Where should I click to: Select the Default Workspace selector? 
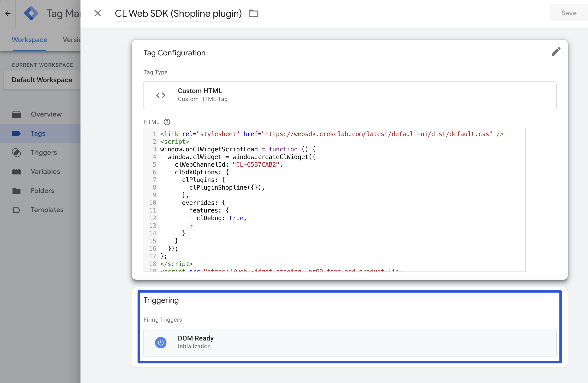(x=42, y=80)
